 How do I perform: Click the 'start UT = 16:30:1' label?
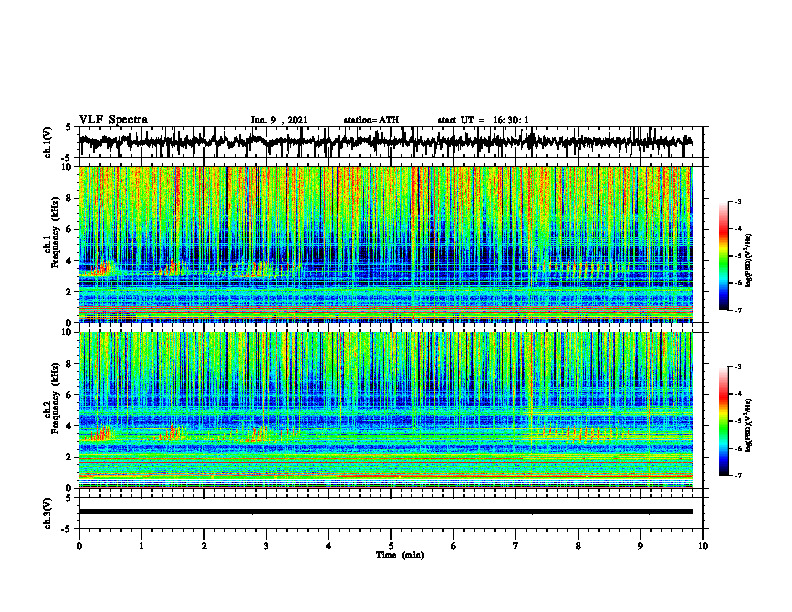point(483,120)
